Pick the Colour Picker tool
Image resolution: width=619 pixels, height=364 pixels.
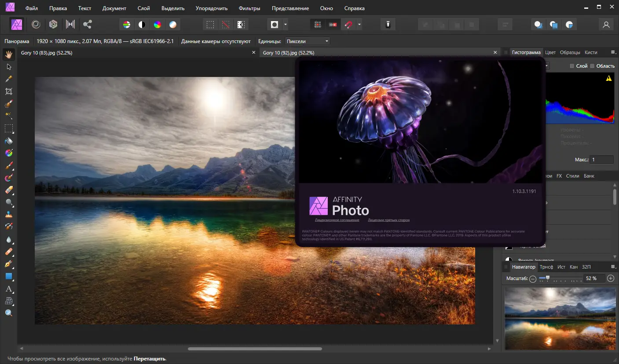pos(8,79)
